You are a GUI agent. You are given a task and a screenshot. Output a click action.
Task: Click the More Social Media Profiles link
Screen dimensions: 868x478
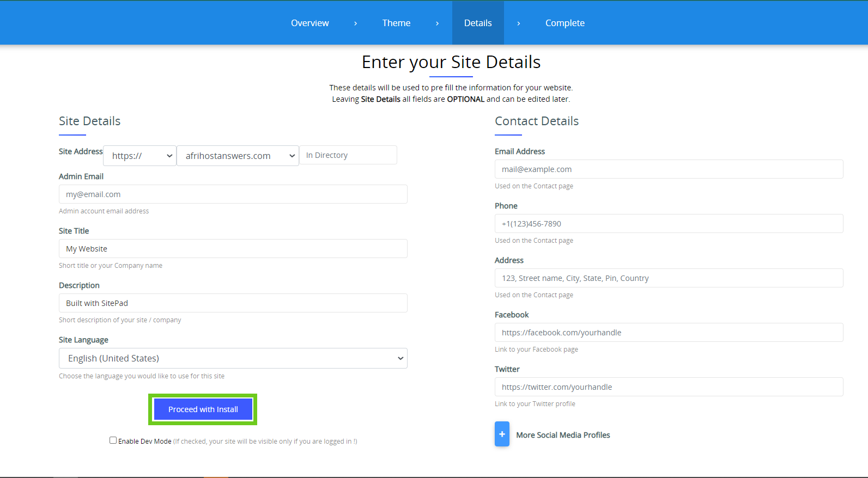(x=563, y=435)
